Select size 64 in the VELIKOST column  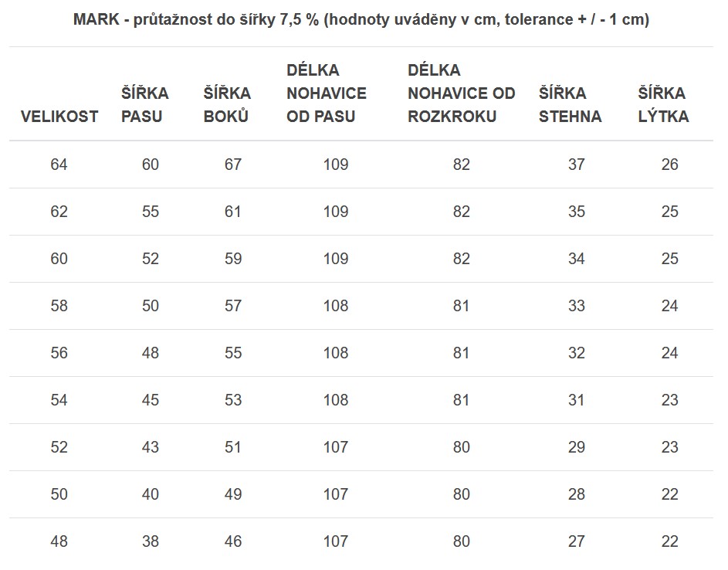pos(59,165)
